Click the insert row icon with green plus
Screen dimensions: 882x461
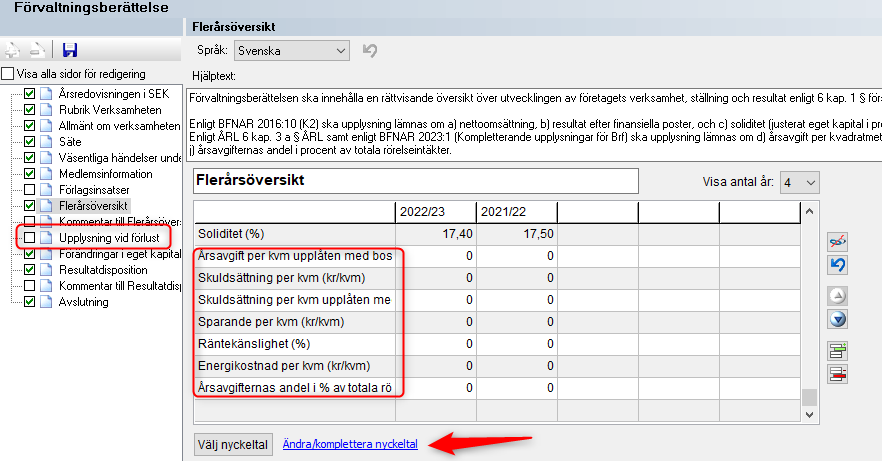click(x=838, y=351)
